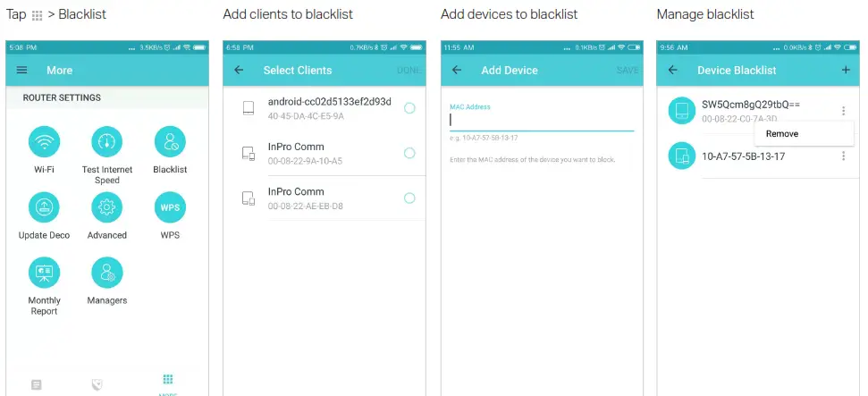Open the Blacklist icon
This screenshot has width=868, height=396.
pos(170,142)
